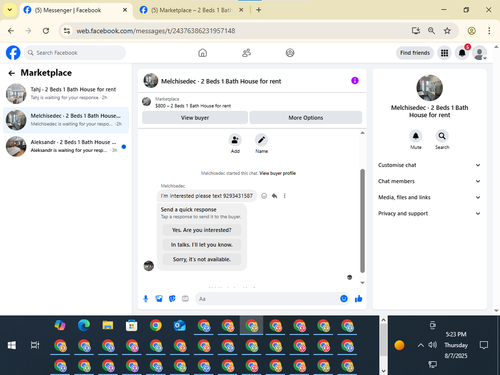Open the emoji picker in composer

[x=344, y=299]
